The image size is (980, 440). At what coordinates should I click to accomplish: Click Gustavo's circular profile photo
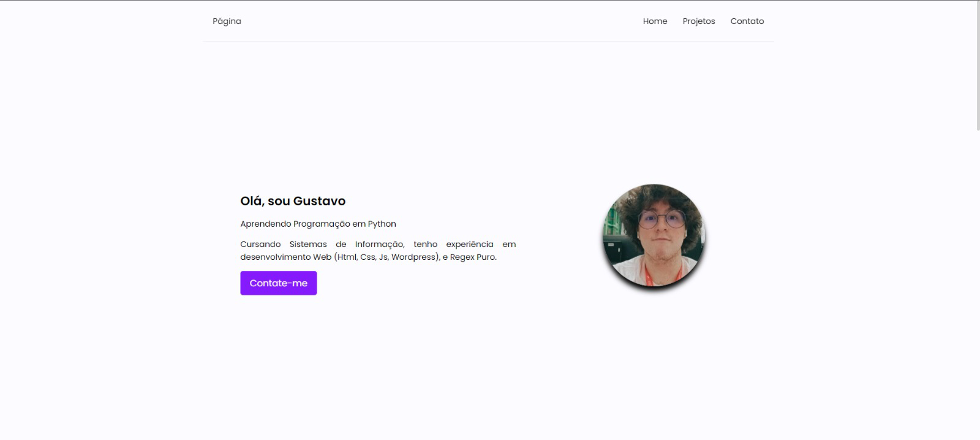654,235
